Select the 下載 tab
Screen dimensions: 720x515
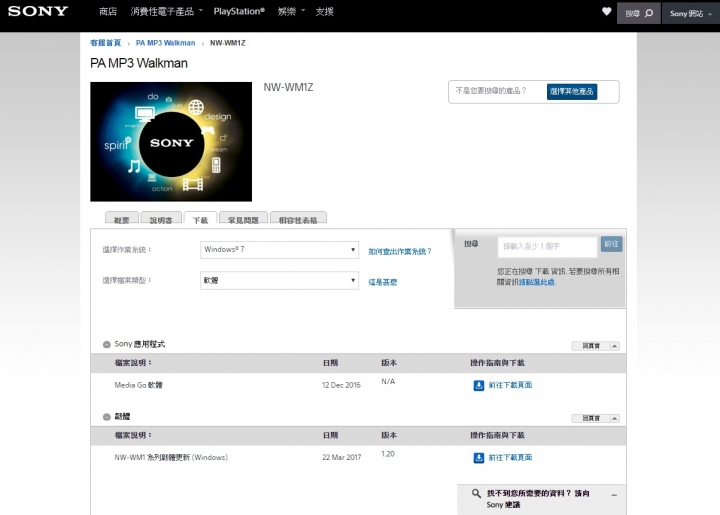[x=200, y=220]
